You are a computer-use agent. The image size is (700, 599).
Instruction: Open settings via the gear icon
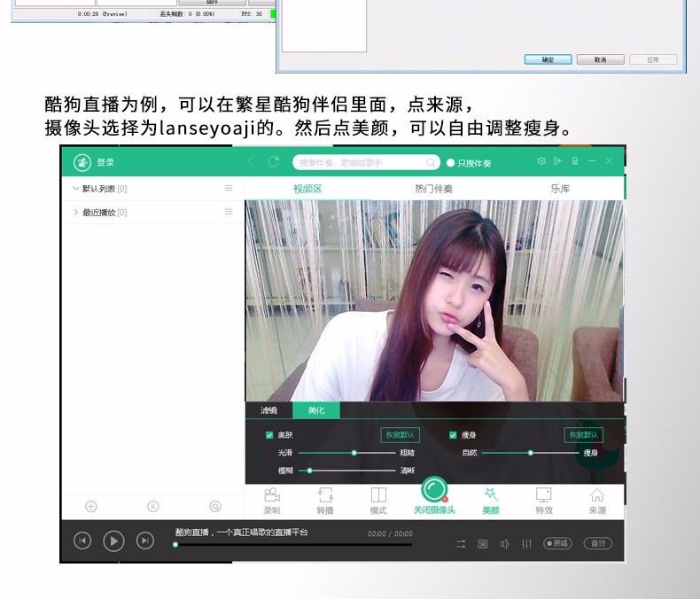541,161
